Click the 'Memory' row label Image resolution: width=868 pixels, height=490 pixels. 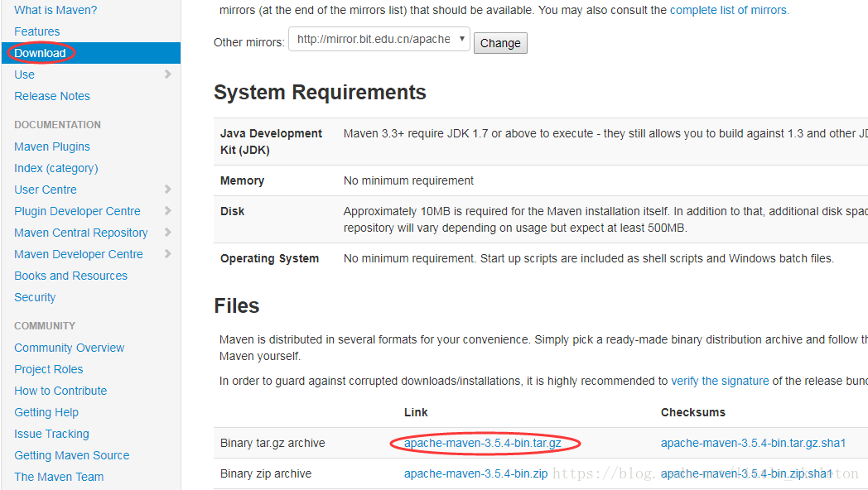tap(242, 180)
